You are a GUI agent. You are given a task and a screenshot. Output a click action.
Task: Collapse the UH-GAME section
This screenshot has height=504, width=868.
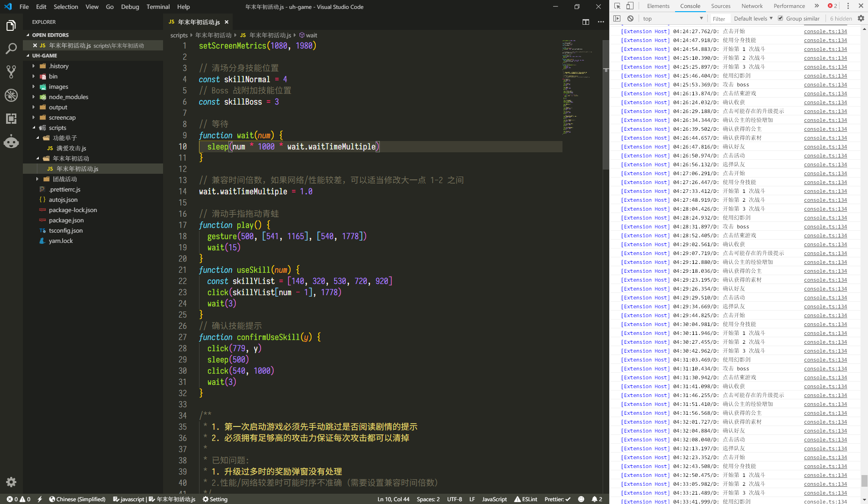(44, 56)
